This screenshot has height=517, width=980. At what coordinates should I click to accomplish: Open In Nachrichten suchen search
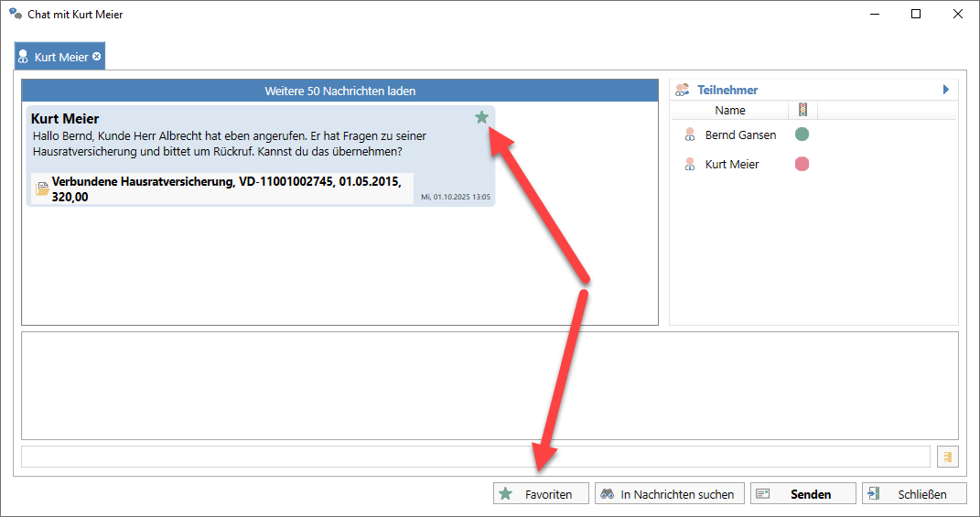tap(669, 494)
